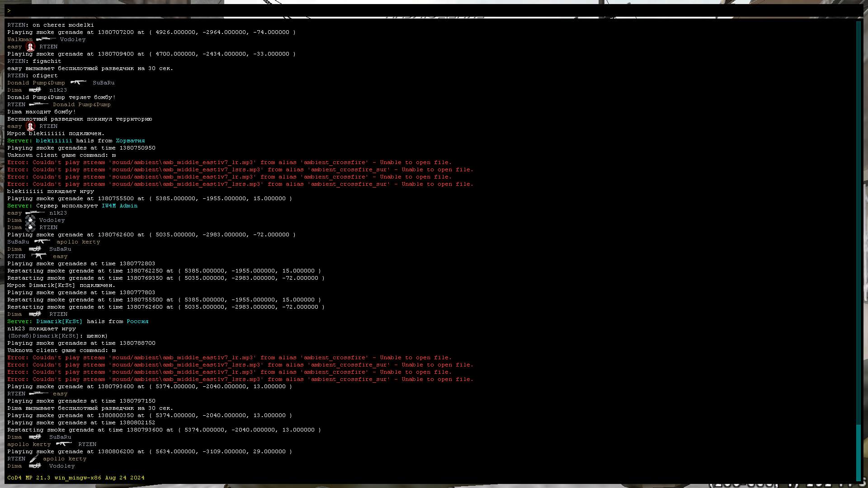Click the P90 icon on the last Dima Vodoley line
Viewport: 868px width, 488px height.
click(x=35, y=466)
